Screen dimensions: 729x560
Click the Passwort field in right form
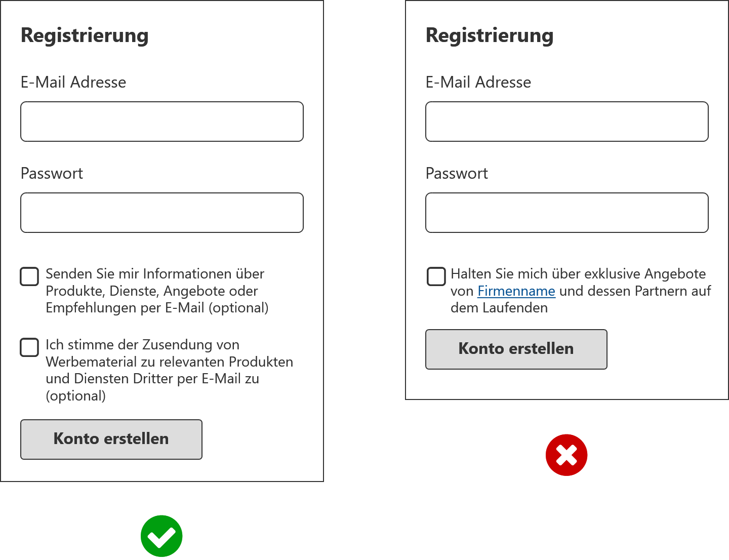pos(567,213)
